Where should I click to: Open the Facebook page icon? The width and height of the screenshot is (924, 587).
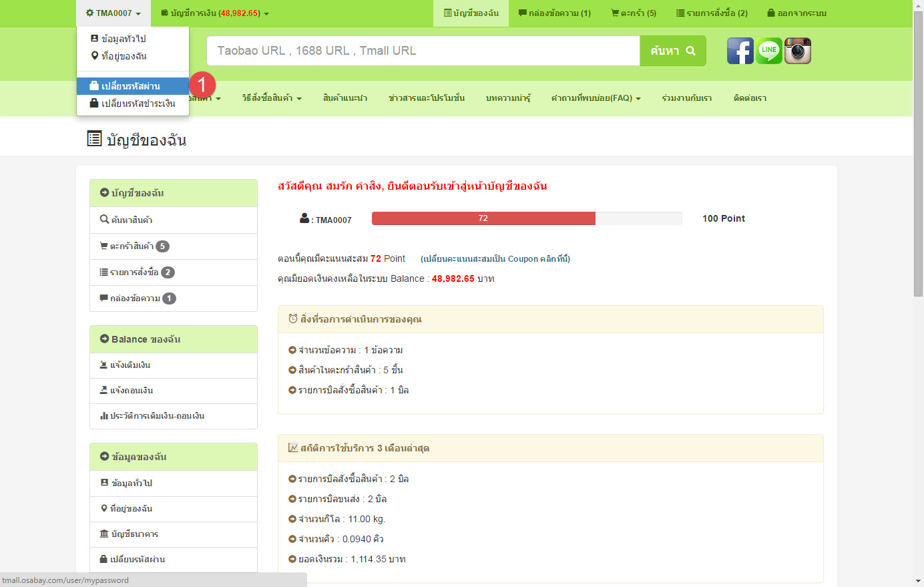[x=740, y=51]
